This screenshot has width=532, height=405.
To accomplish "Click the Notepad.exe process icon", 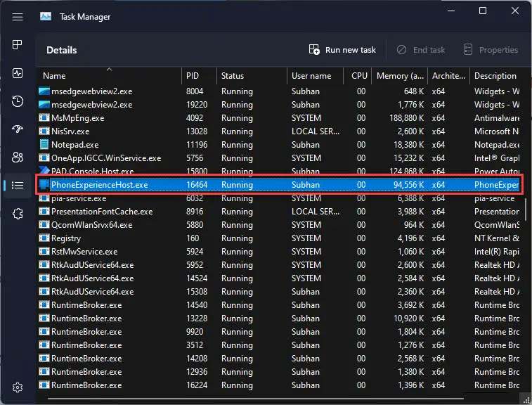I will tap(44, 145).
